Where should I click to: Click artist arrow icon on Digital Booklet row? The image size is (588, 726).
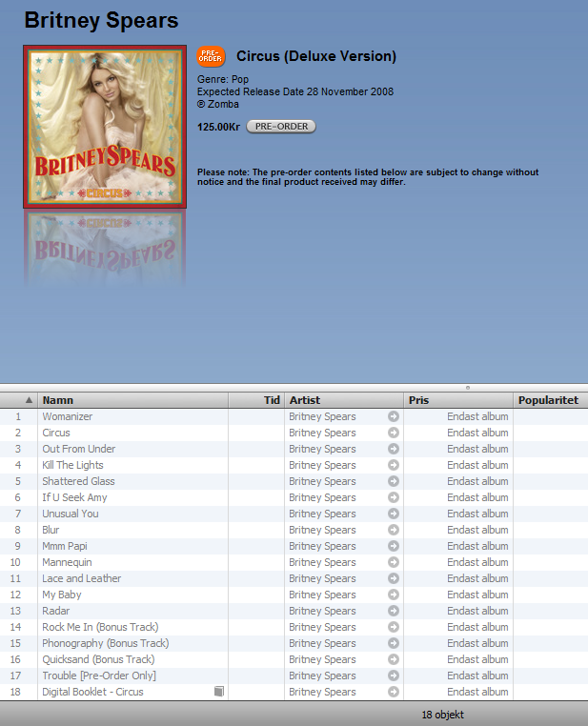click(394, 692)
